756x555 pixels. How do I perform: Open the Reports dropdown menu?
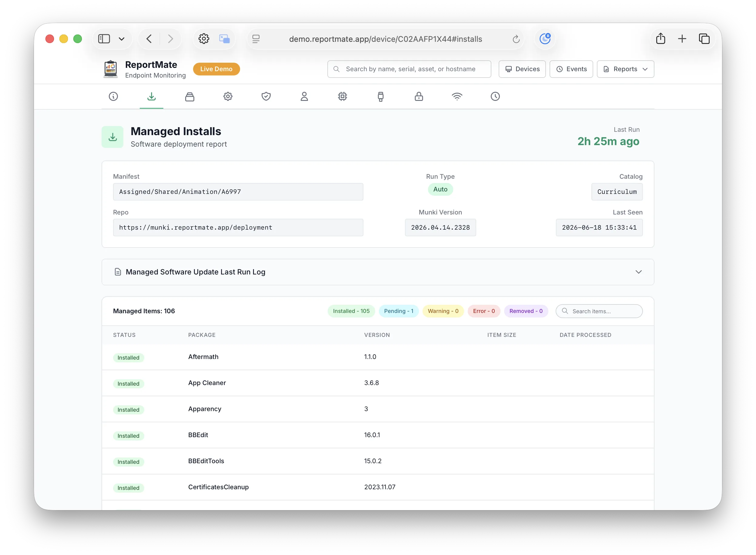coord(625,69)
